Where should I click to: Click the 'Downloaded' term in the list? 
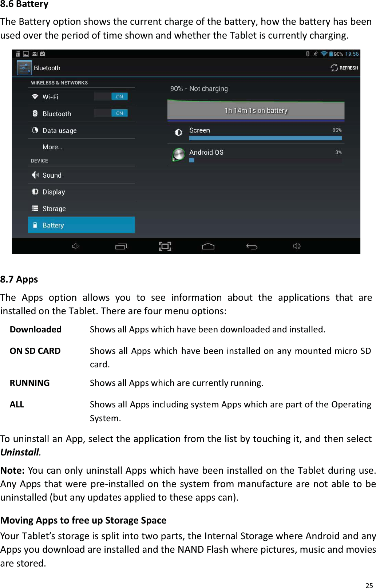[x=36, y=329]
